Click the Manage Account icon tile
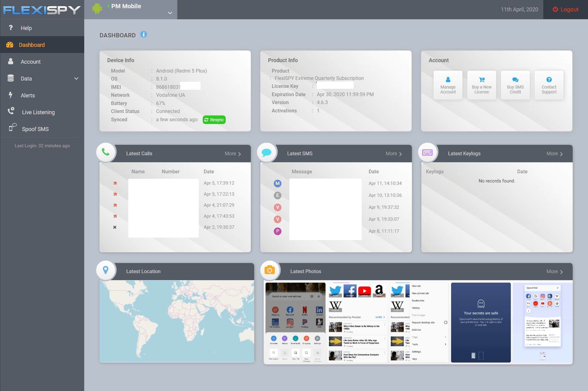This screenshot has height=391, width=588. (x=448, y=85)
